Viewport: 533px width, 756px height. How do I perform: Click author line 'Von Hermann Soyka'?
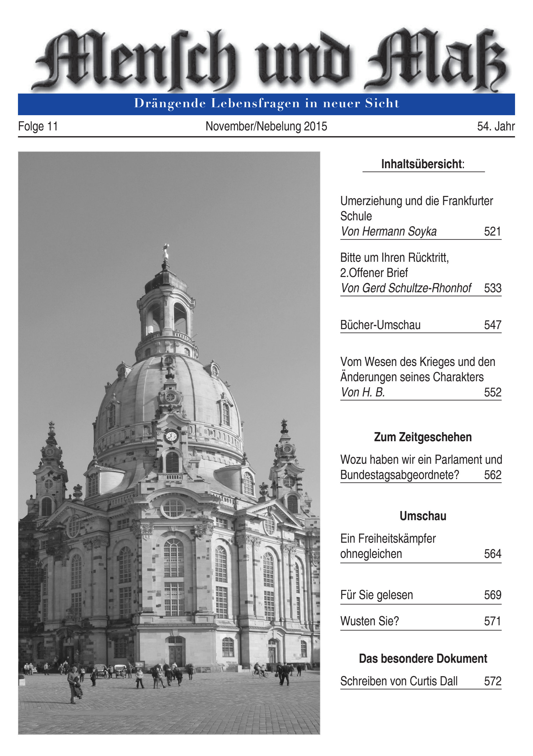tap(389, 232)
